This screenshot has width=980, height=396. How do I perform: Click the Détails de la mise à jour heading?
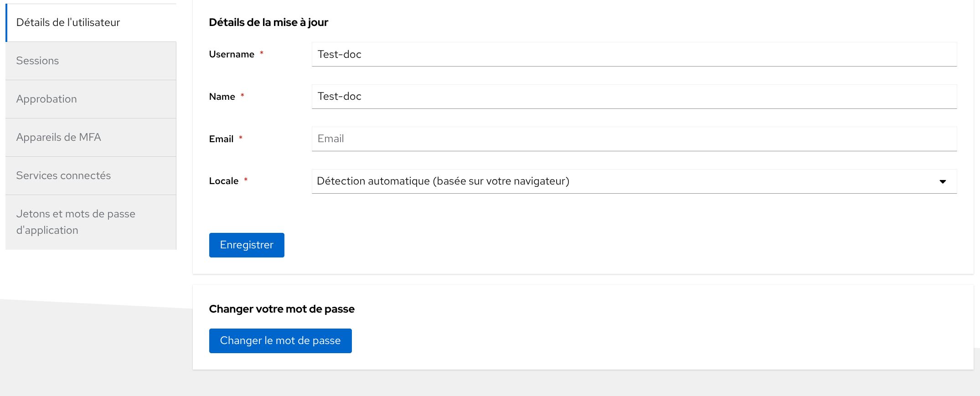click(268, 22)
